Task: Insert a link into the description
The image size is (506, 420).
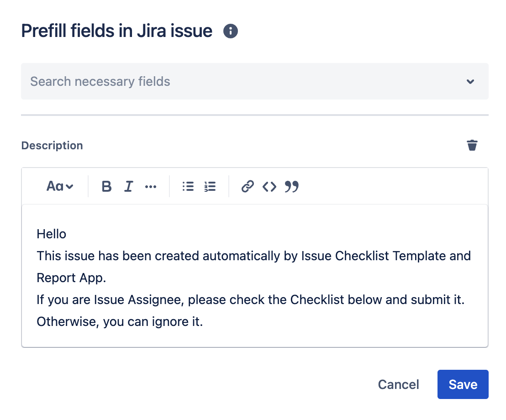Action: (247, 186)
